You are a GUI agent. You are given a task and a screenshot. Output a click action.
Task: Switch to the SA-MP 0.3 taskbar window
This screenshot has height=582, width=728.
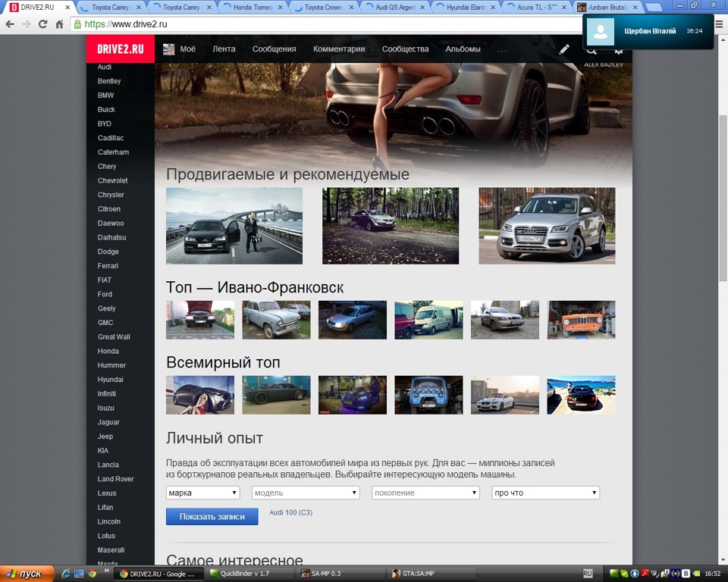pyautogui.click(x=340, y=574)
